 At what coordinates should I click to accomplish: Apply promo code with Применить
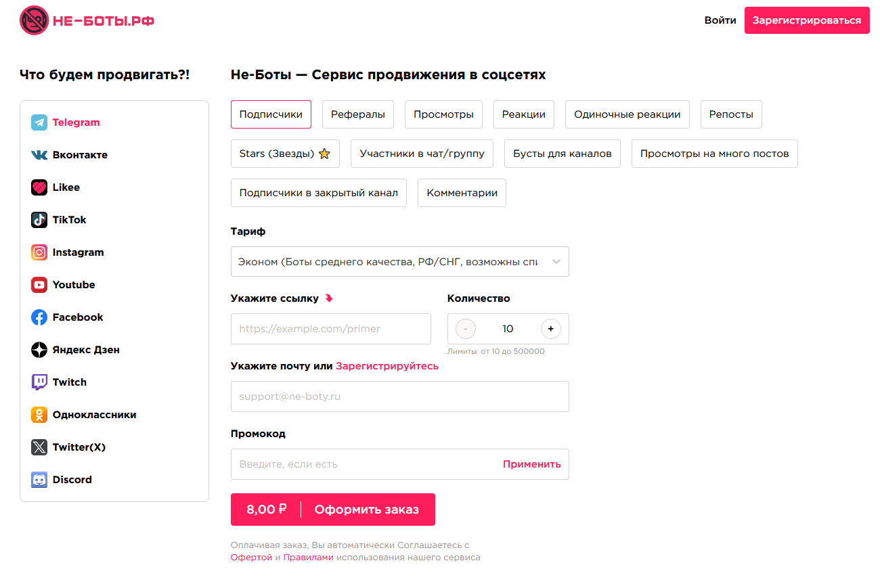pyautogui.click(x=532, y=464)
